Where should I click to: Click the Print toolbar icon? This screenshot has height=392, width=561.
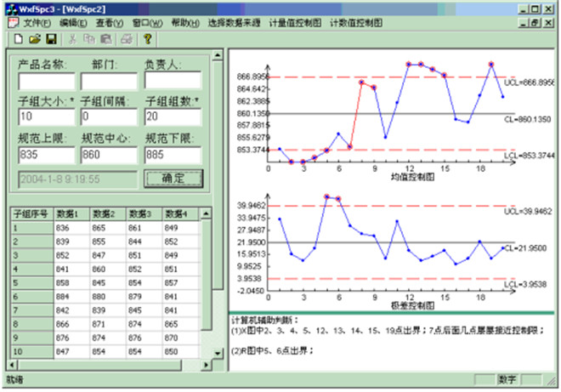coord(127,39)
